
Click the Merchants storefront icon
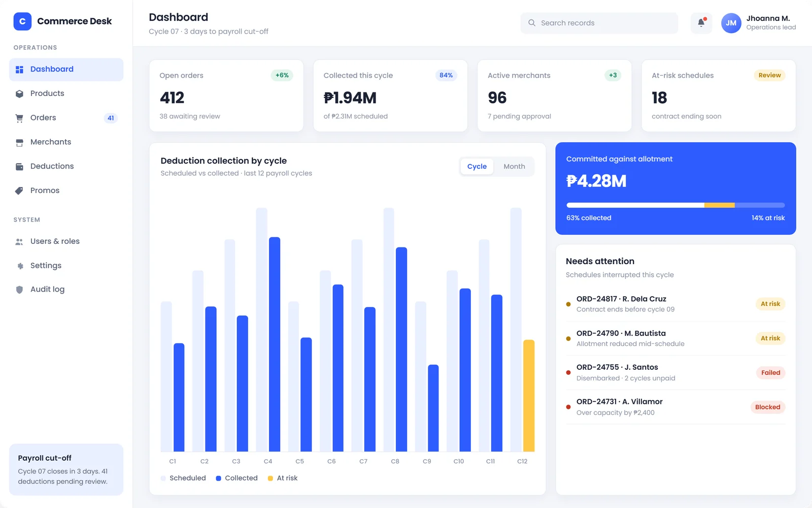pyautogui.click(x=19, y=142)
